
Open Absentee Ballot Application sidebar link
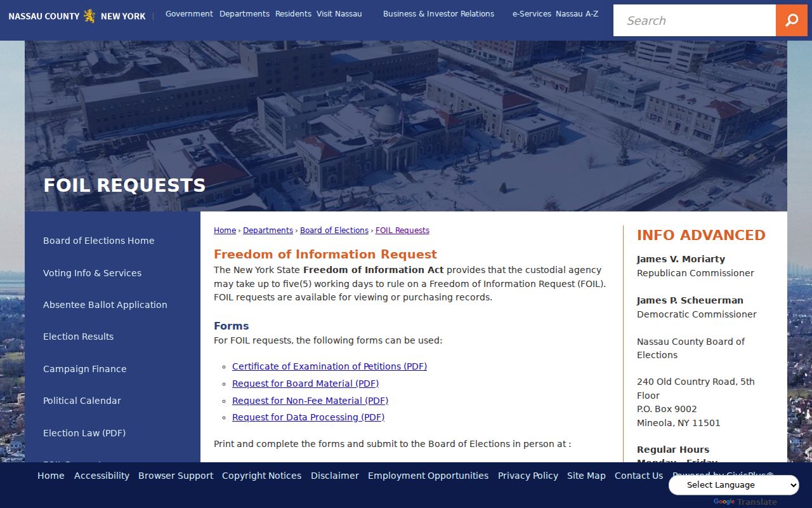click(105, 305)
